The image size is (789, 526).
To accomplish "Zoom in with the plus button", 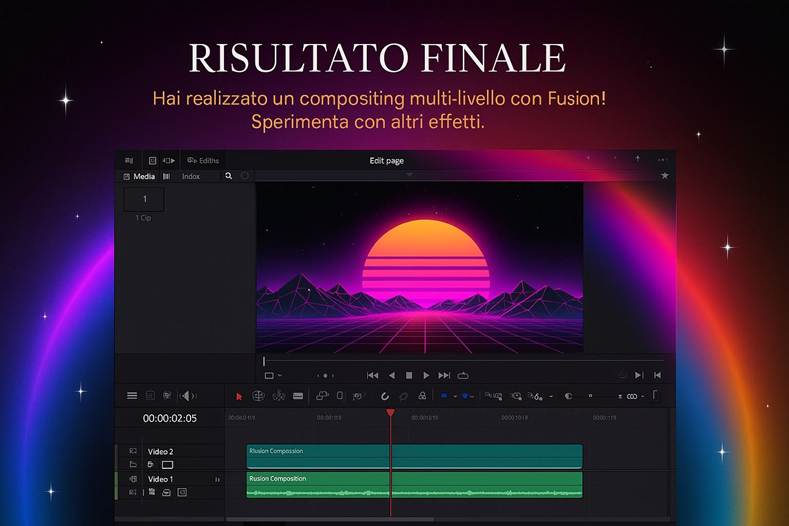I will (x=620, y=397).
